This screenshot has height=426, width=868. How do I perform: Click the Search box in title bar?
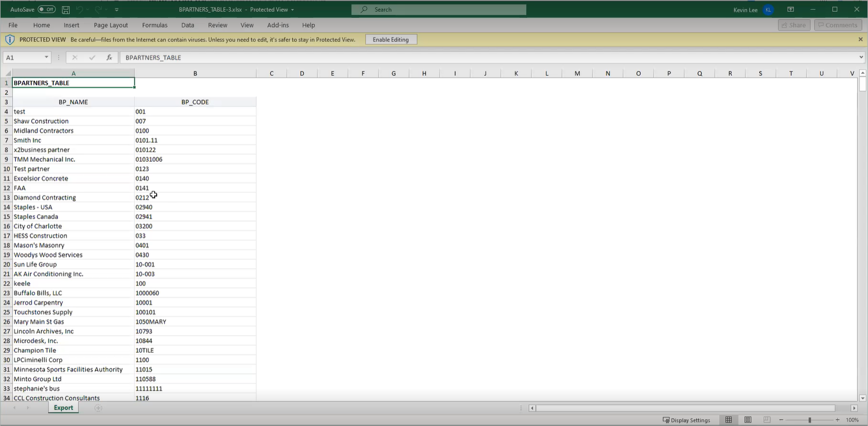pyautogui.click(x=438, y=9)
